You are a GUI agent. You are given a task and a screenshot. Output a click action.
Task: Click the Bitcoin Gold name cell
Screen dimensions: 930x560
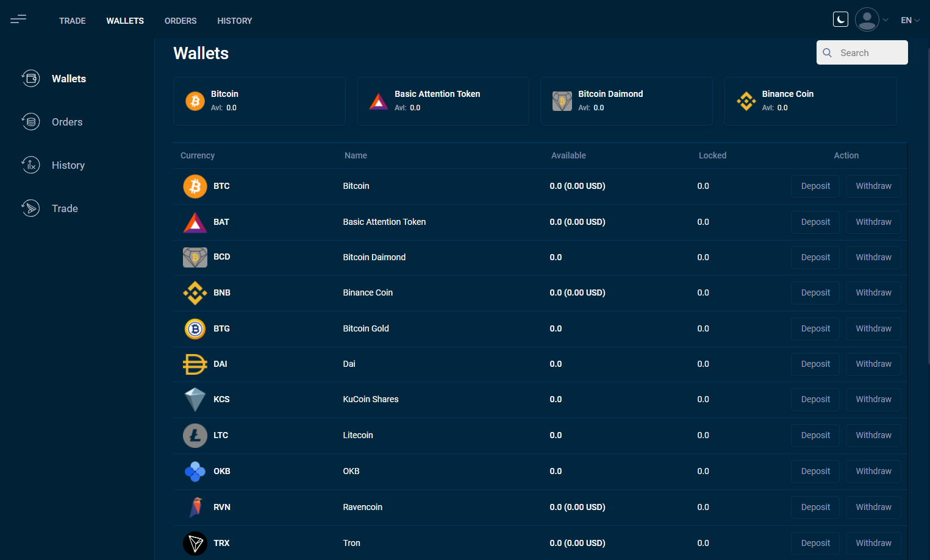[x=366, y=328]
